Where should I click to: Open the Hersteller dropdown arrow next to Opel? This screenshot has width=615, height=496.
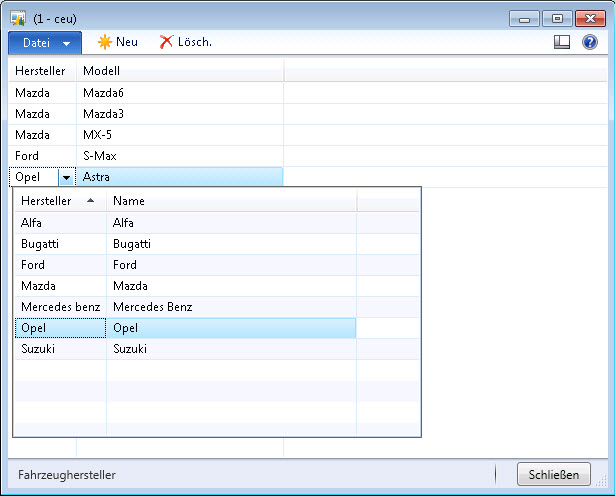(66, 178)
